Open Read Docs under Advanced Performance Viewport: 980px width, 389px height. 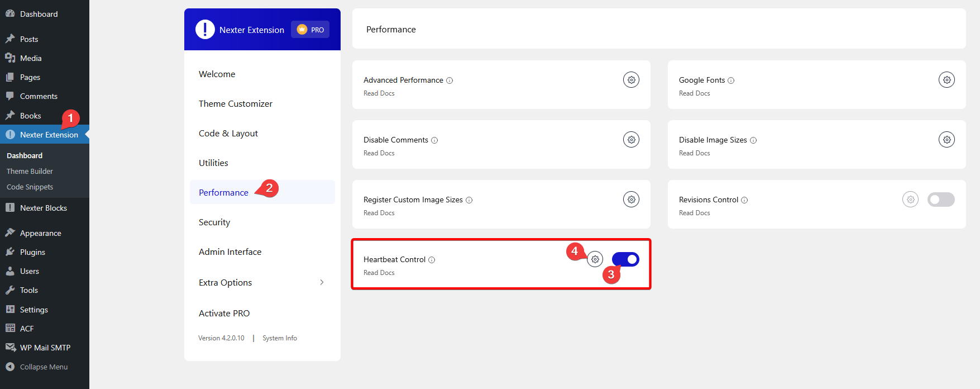coord(379,93)
